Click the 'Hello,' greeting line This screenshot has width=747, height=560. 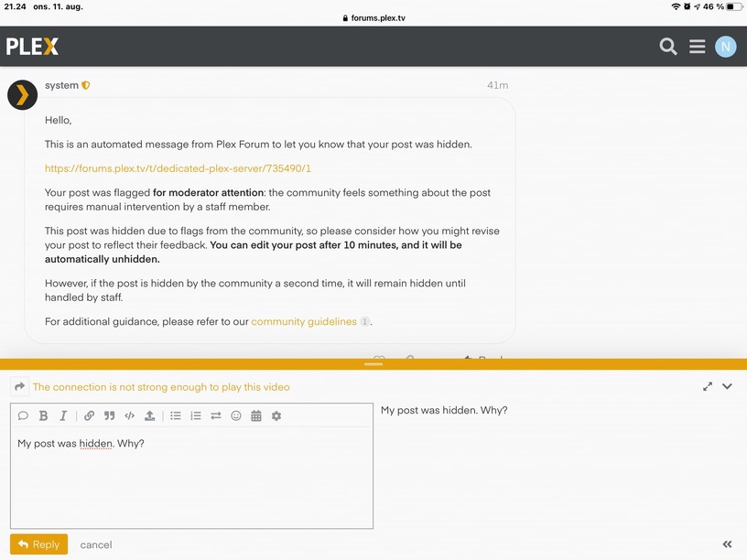[58, 120]
